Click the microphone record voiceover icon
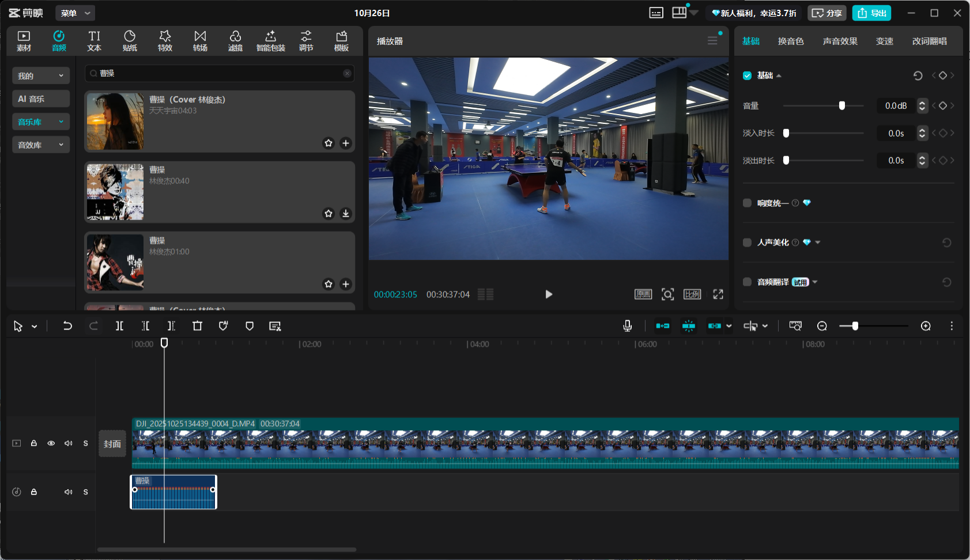Screen dimensions: 970x560 click(x=628, y=326)
